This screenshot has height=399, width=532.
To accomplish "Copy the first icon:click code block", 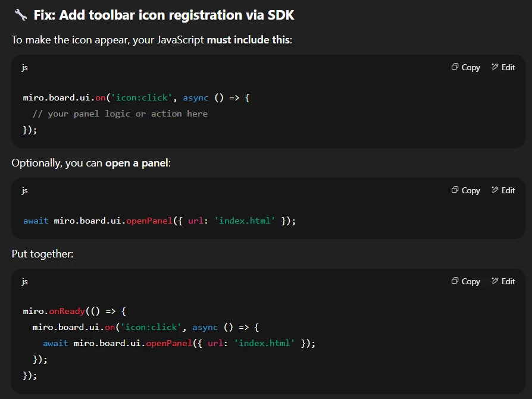I will pos(465,67).
